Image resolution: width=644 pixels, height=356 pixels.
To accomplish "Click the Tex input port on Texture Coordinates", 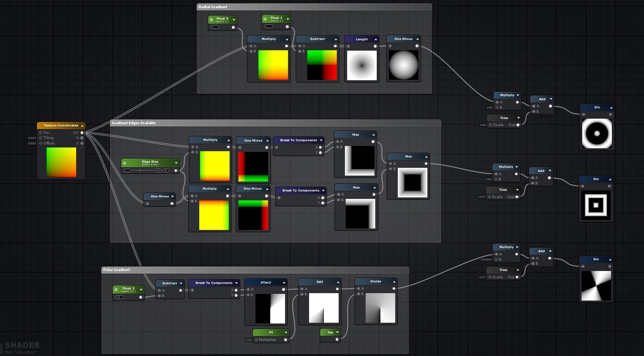I will [x=41, y=133].
